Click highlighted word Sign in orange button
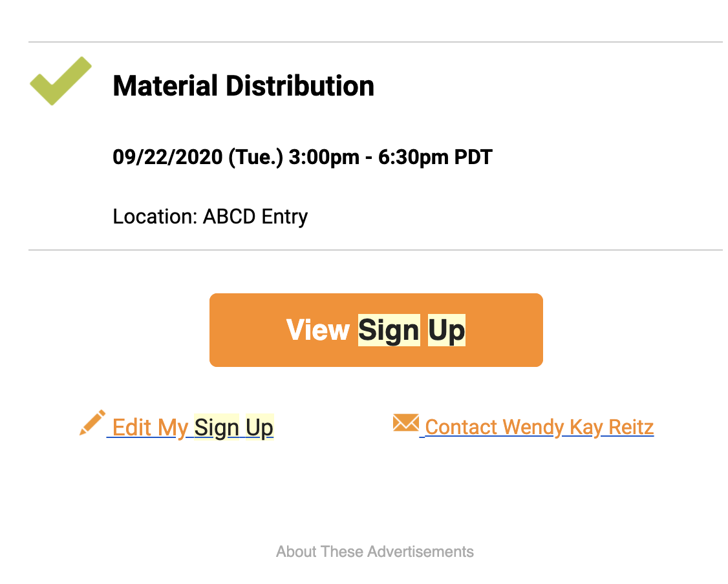 (x=389, y=330)
